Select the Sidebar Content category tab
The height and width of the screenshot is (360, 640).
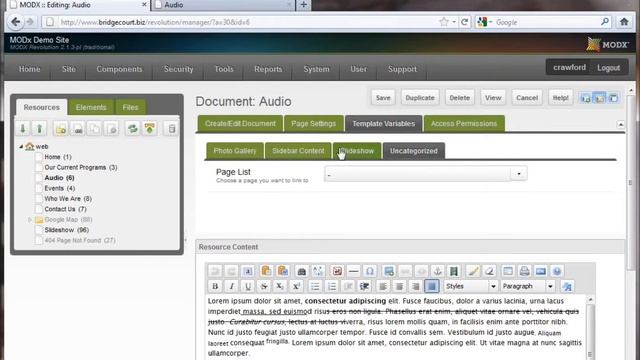tap(298, 151)
